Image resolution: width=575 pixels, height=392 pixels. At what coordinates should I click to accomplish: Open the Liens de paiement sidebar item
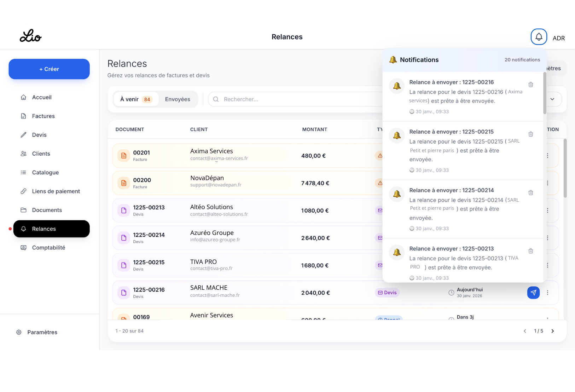coord(56,191)
